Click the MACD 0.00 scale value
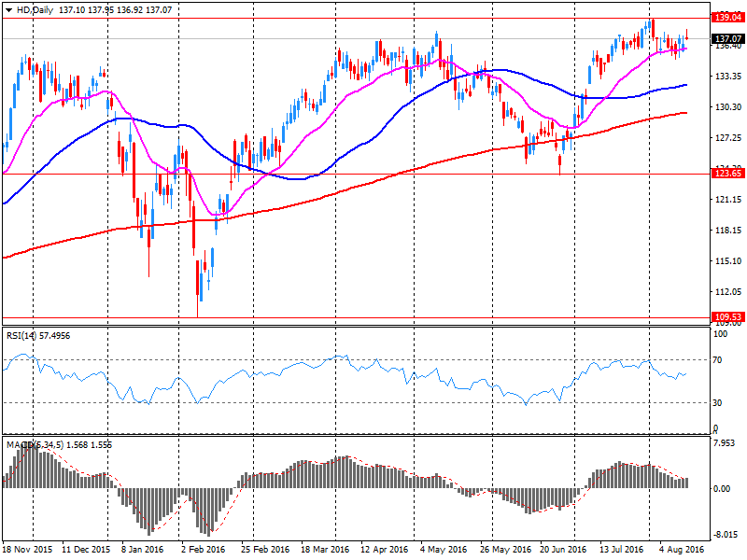747x560 pixels. click(722, 488)
